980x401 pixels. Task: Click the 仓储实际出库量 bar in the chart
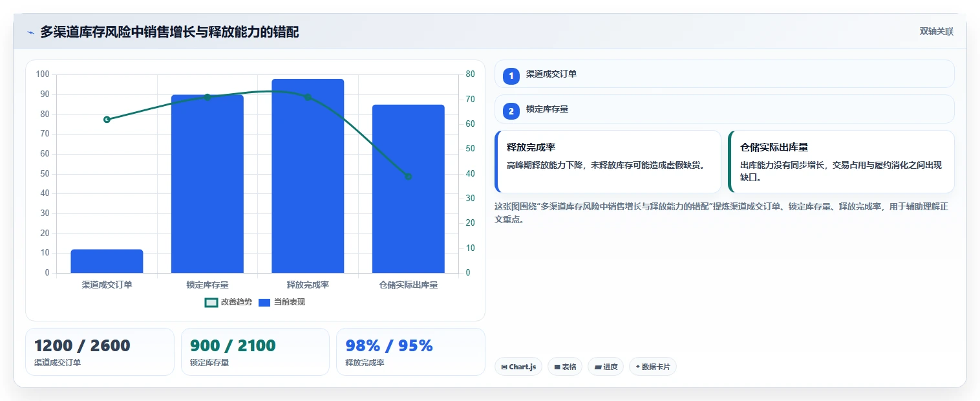pyautogui.click(x=409, y=189)
